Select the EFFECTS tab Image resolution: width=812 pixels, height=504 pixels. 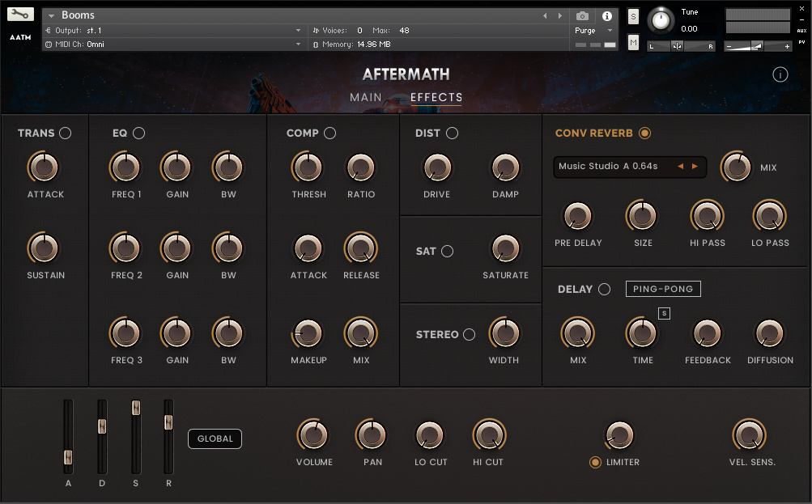click(x=436, y=98)
